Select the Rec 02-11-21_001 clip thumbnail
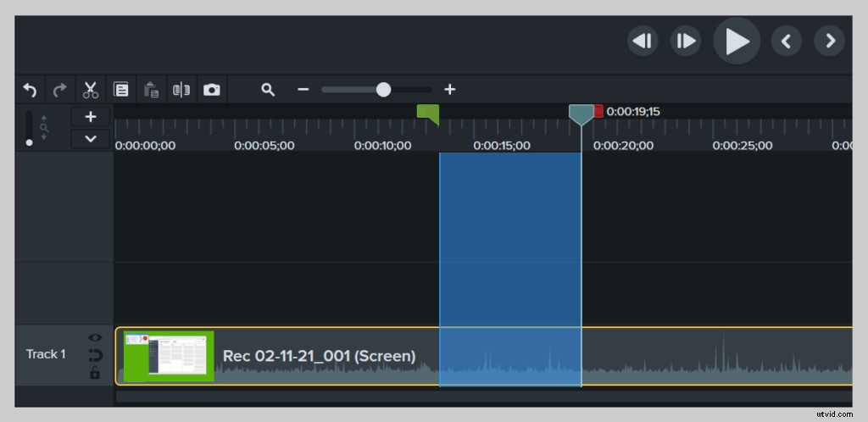The height and width of the screenshot is (422, 868). (169, 356)
